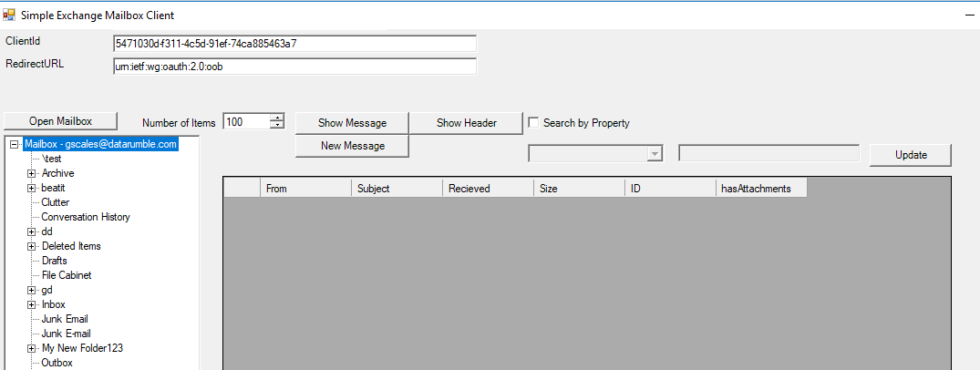Select the beatit folder

[54, 188]
